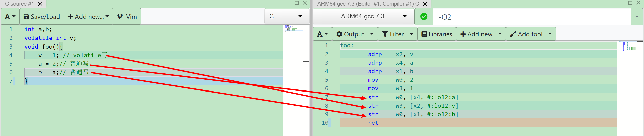
Task: Open the Add new dropdown in source pane
Action: tap(88, 17)
